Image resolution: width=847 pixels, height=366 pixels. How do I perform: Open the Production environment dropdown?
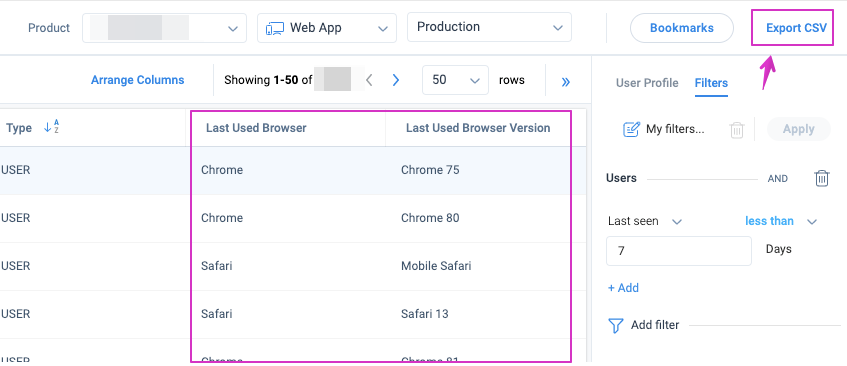click(x=489, y=27)
